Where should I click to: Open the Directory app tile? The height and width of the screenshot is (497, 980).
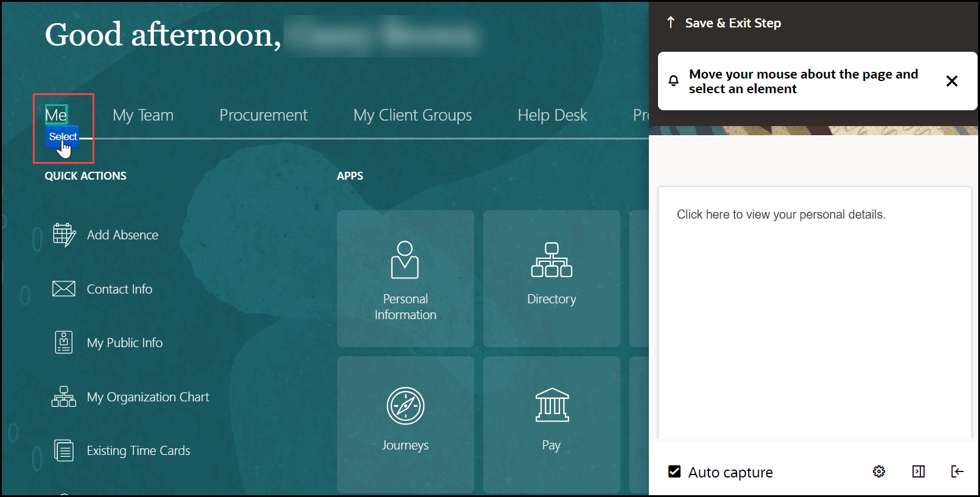point(551,279)
